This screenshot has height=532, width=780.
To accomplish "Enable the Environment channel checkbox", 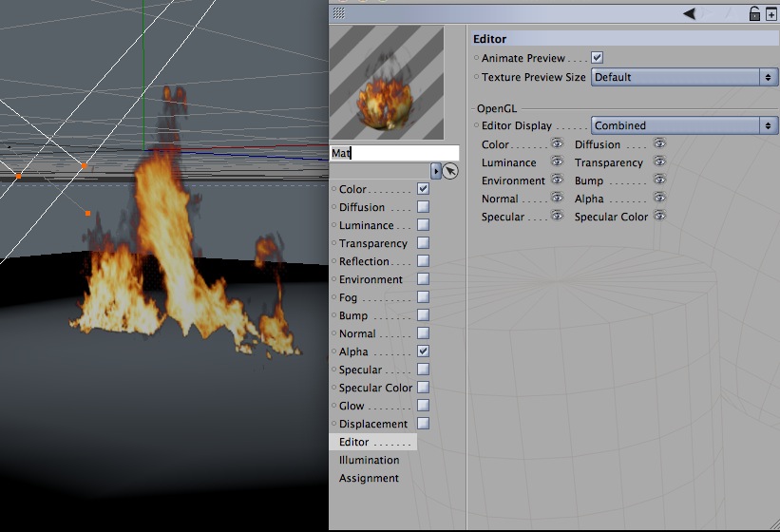I will click(x=424, y=279).
